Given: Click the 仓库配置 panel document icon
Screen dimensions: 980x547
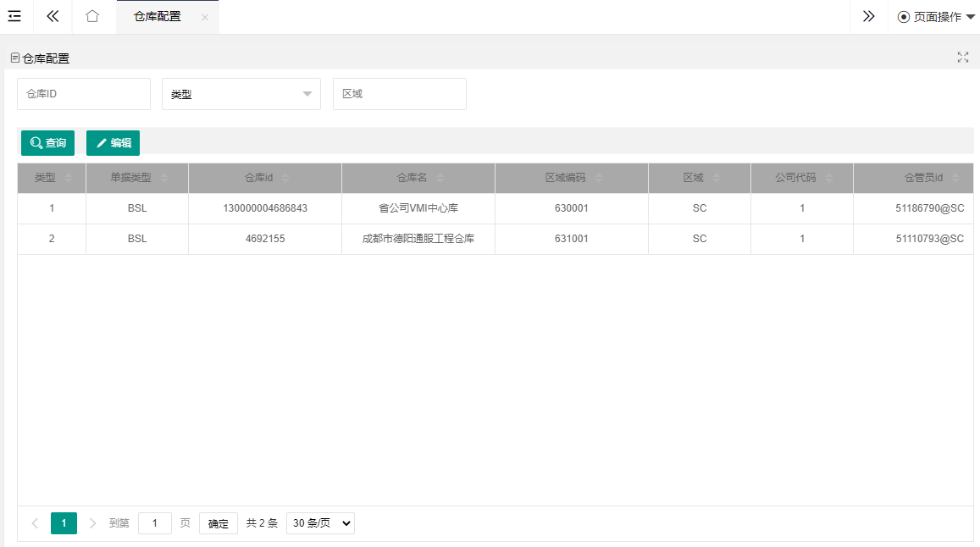Looking at the screenshot, I should pyautogui.click(x=15, y=58).
